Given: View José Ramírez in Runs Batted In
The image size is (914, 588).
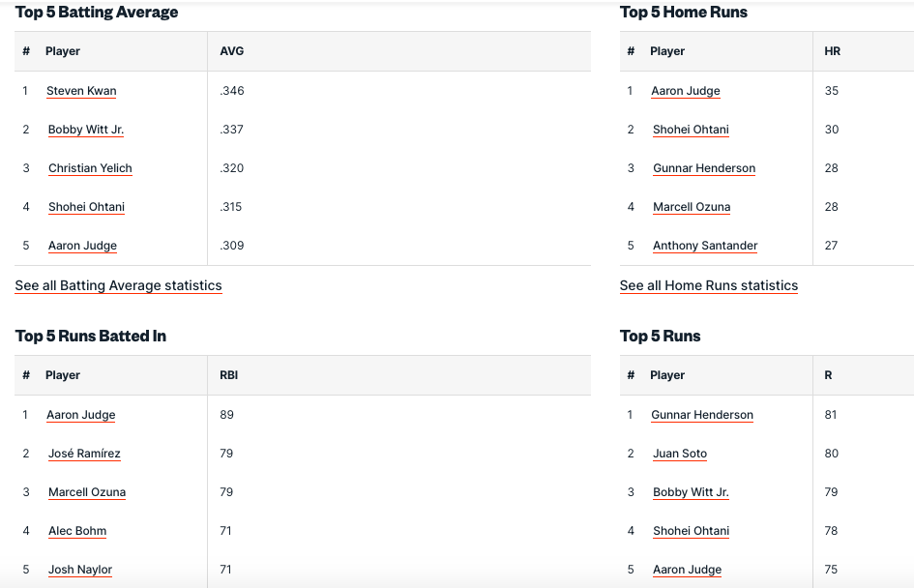Looking at the screenshot, I should click(84, 454).
